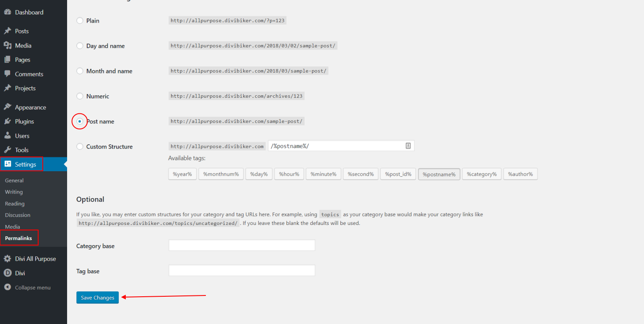
Task: Click the Projects pin icon
Action: click(x=8, y=88)
